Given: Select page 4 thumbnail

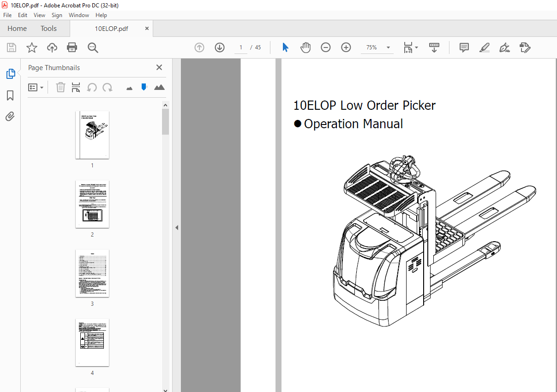Looking at the screenshot, I should click(x=92, y=342).
